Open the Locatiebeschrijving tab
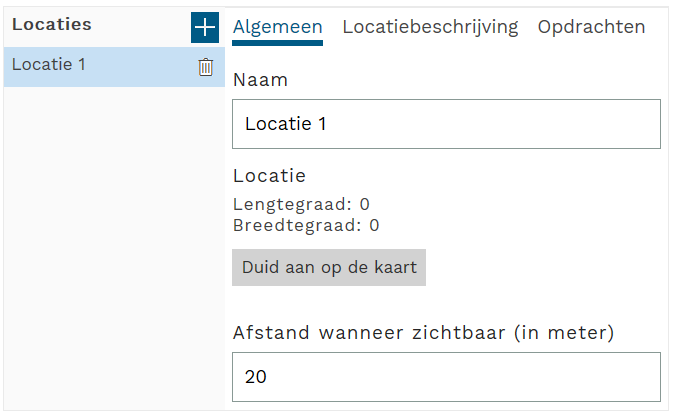 coord(430,27)
